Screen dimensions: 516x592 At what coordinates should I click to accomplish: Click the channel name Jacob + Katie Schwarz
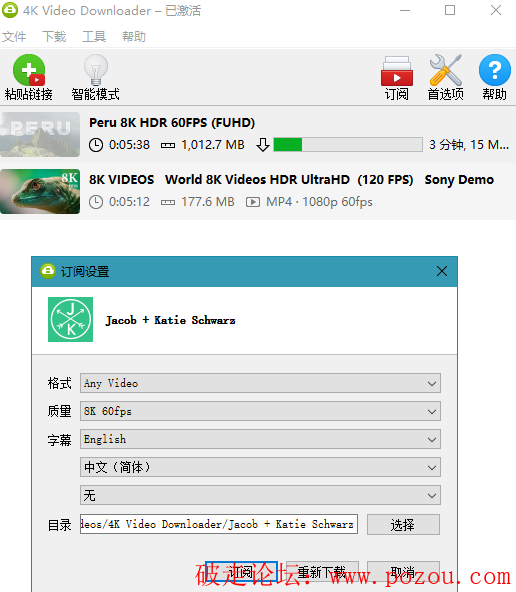171,320
